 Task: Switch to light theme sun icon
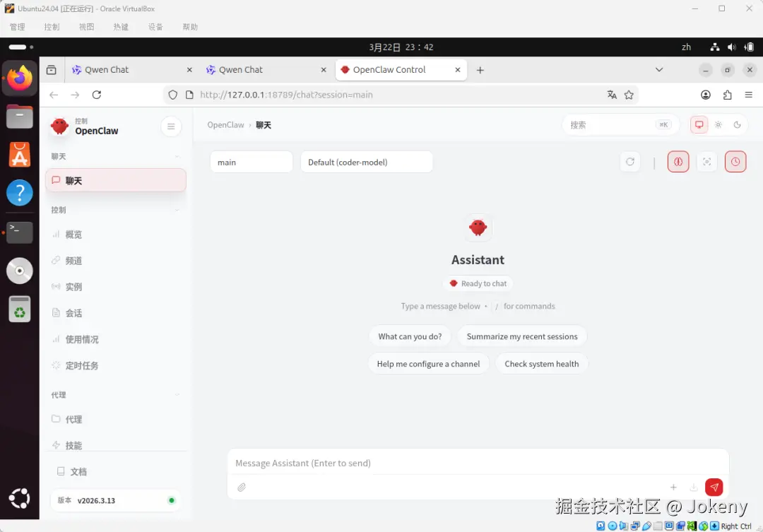718,124
